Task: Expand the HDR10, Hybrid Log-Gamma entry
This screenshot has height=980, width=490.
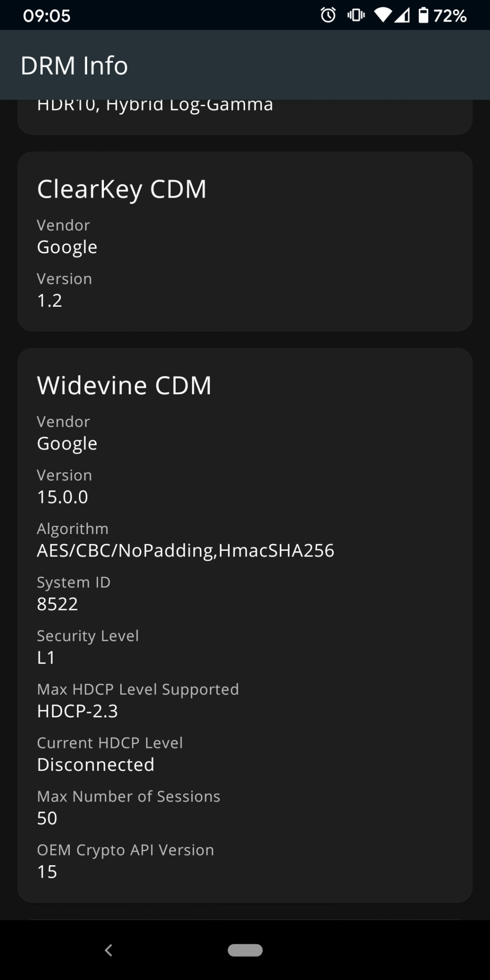Action: (155, 105)
